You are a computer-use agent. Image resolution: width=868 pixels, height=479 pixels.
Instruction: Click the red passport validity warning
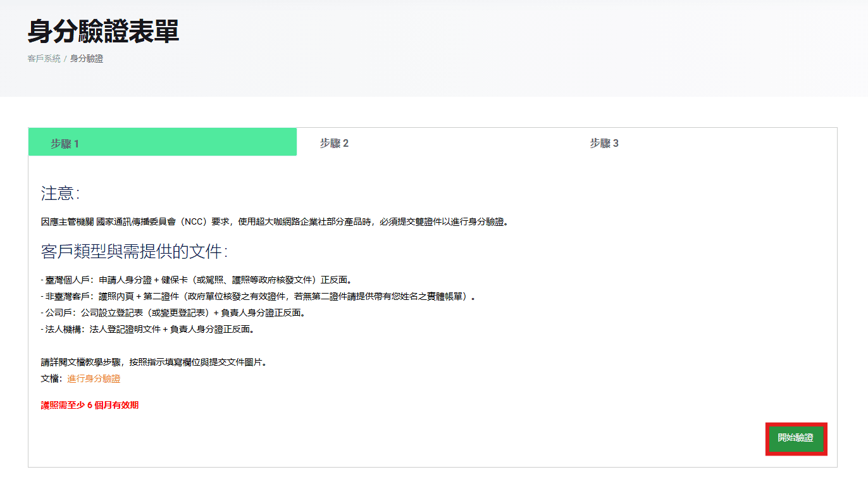tap(90, 405)
